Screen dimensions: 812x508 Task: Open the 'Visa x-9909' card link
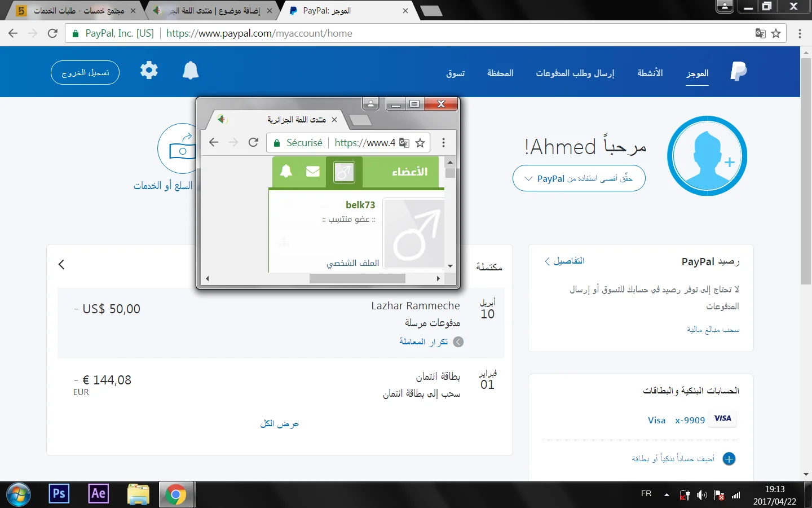pos(676,420)
